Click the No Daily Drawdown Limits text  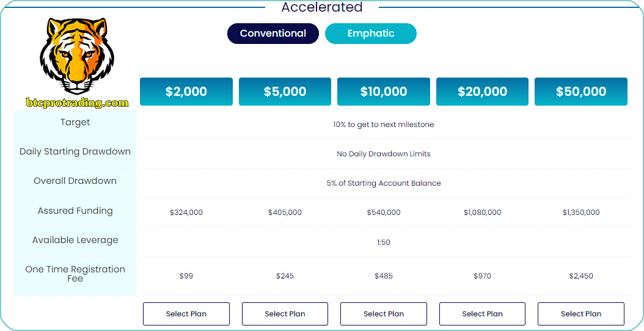(384, 154)
